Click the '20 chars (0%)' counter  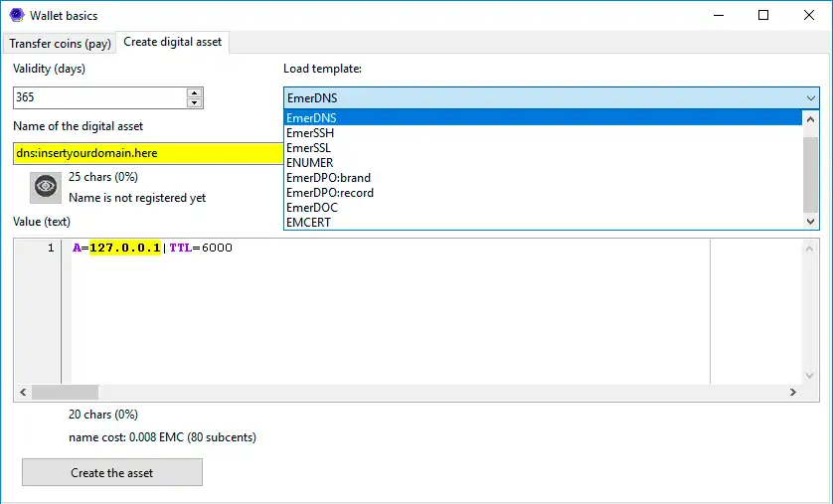tap(103, 415)
